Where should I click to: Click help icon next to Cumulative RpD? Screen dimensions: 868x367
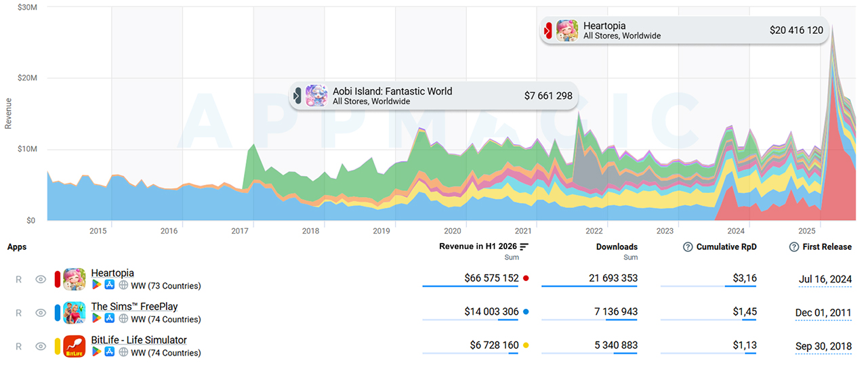688,247
